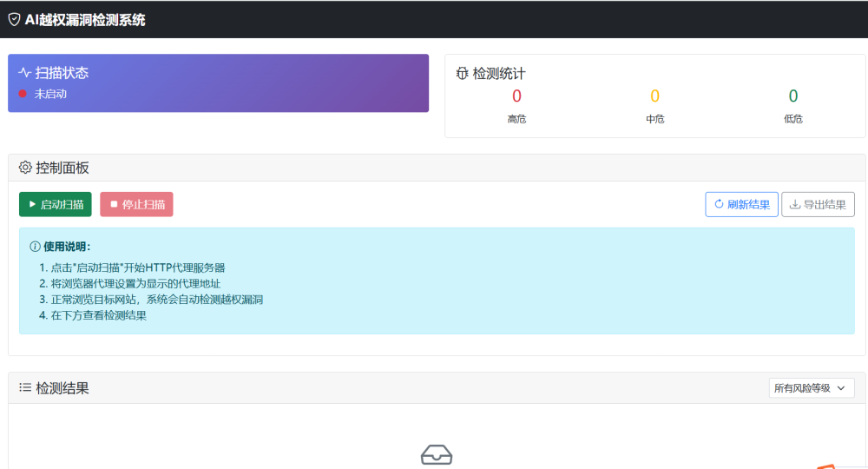The image size is (868, 469).
Task: Refresh results using the 刷新结果 button
Action: click(741, 205)
